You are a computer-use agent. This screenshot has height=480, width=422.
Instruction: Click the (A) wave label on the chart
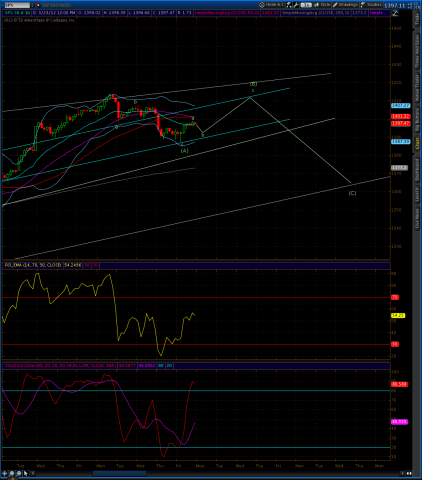click(x=184, y=151)
